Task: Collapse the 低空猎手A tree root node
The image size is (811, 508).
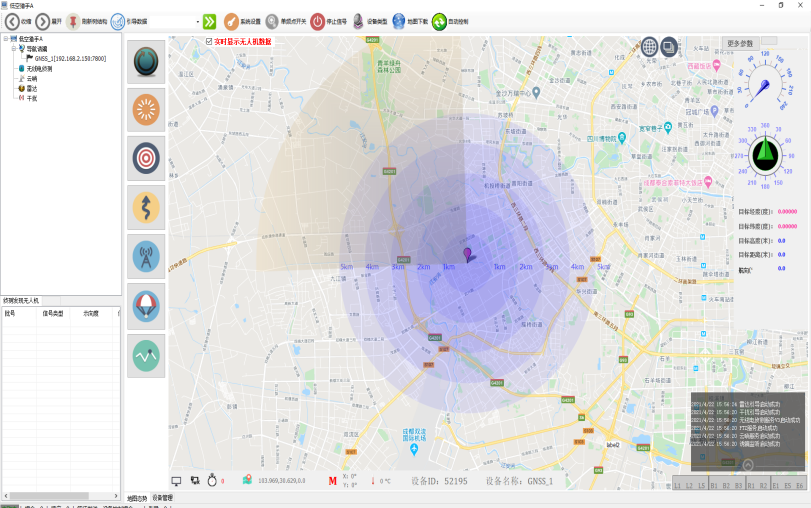Action: pyautogui.click(x=6, y=39)
